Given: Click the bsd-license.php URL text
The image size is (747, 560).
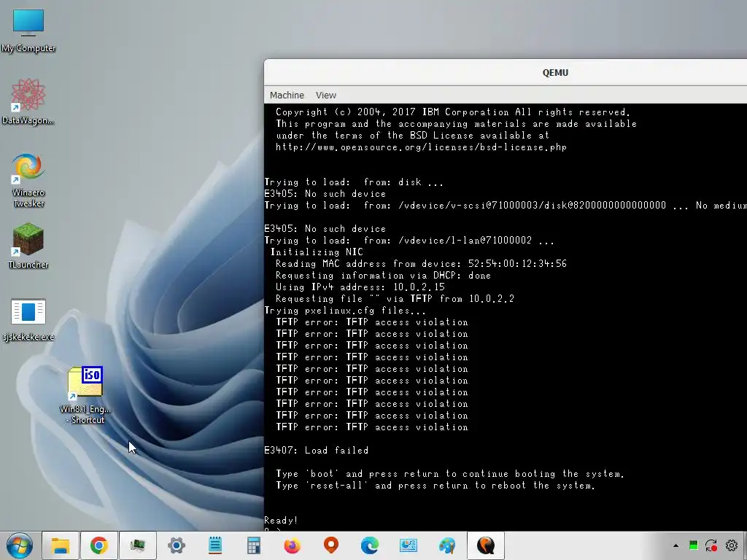Looking at the screenshot, I should point(421,147).
